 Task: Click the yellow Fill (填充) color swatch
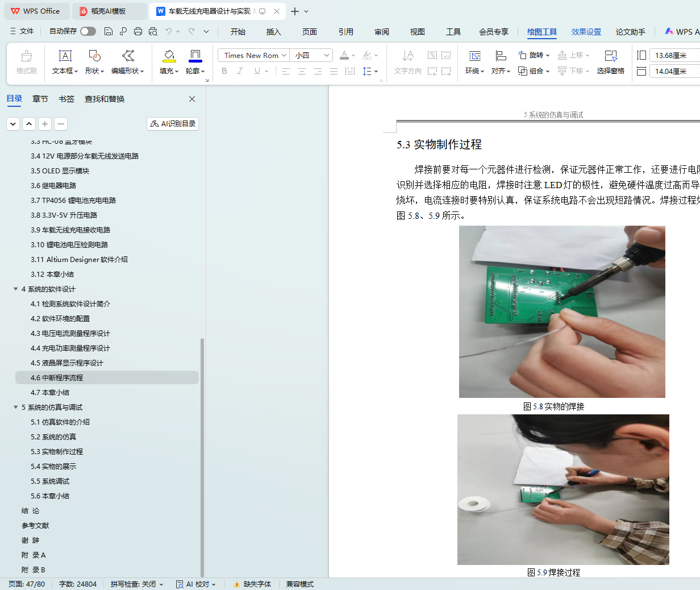(x=169, y=56)
